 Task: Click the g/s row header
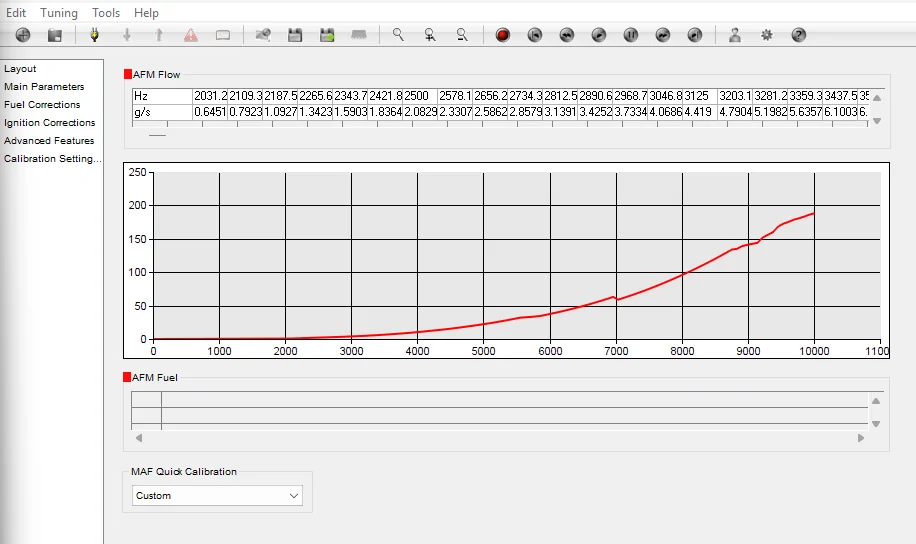162,112
